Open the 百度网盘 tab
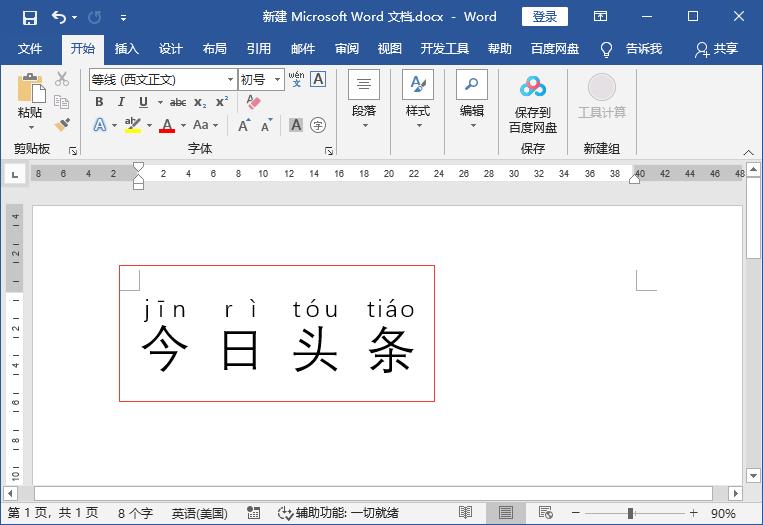The width and height of the screenshot is (763, 525). tap(555, 49)
